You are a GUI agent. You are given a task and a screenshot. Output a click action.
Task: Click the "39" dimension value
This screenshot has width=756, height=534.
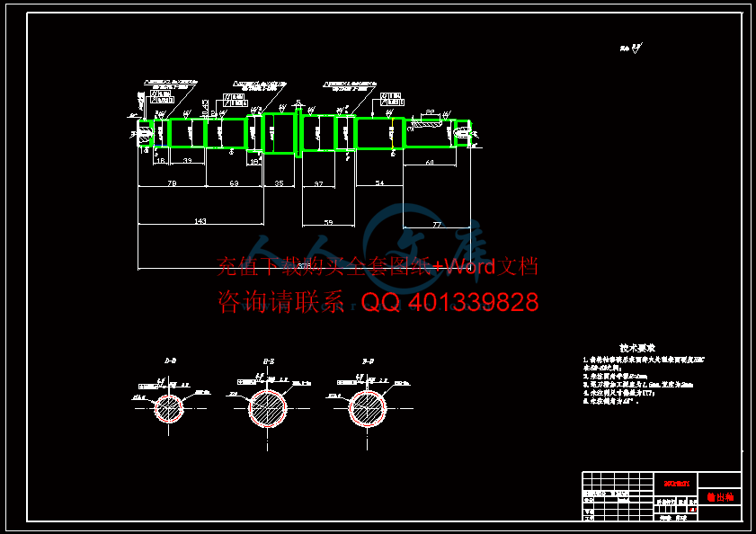coord(188,161)
